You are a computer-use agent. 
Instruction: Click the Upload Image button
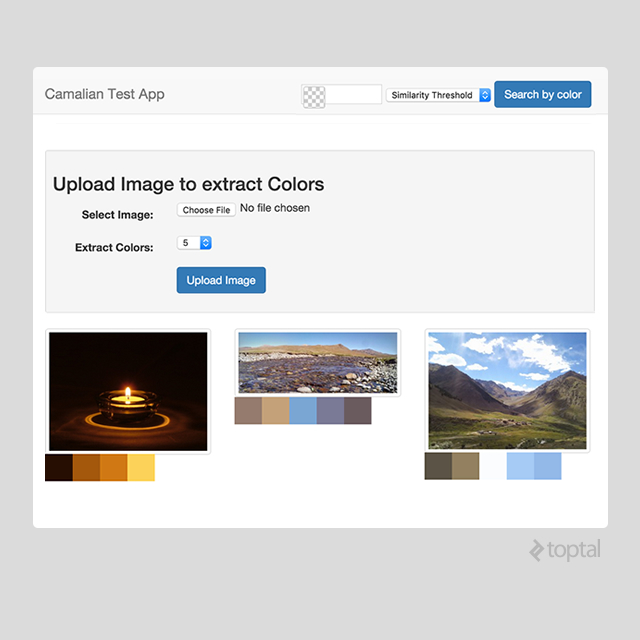coord(221,280)
